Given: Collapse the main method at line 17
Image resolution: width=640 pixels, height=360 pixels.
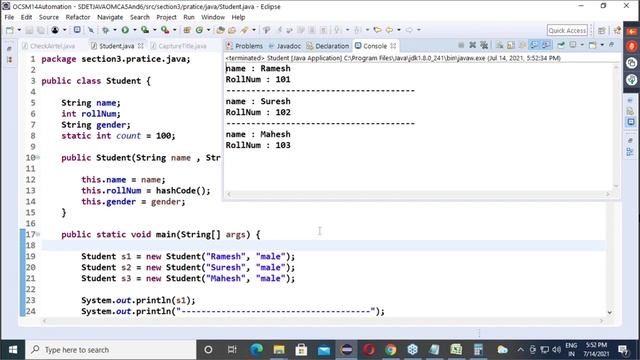Looking at the screenshot, I should pos(38,234).
